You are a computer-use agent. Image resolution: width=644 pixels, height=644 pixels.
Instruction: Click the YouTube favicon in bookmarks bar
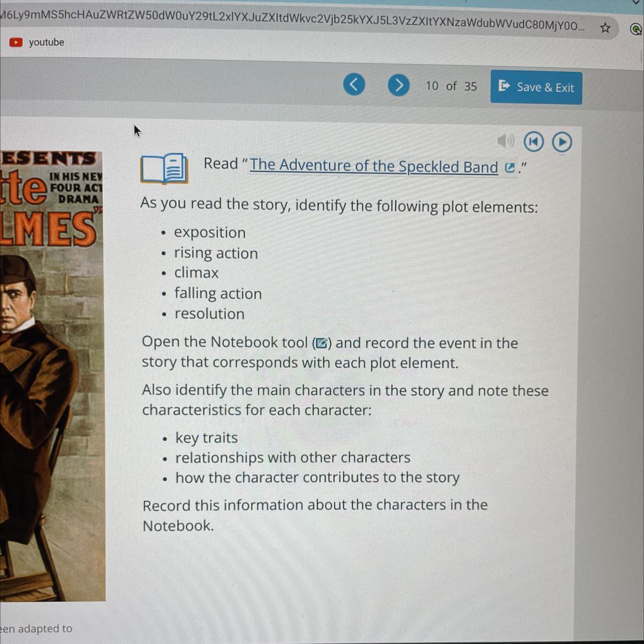(x=15, y=42)
